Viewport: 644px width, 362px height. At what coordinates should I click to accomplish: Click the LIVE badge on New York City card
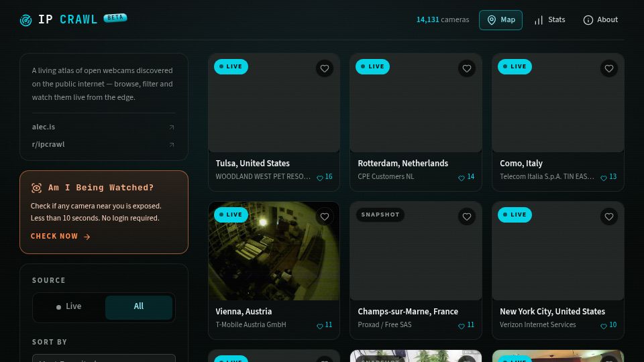(x=515, y=215)
